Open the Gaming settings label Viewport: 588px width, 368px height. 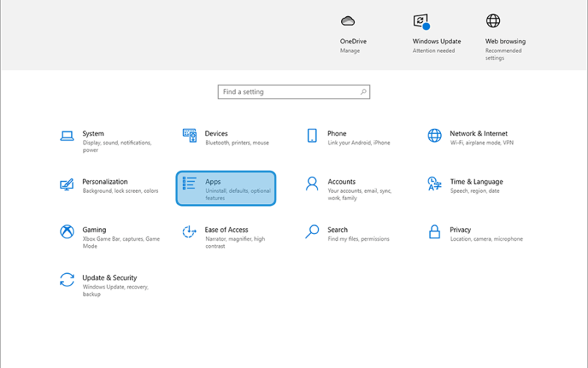point(94,230)
